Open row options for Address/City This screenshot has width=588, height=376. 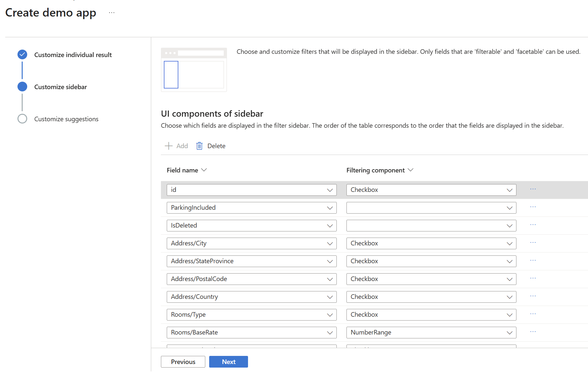click(533, 242)
